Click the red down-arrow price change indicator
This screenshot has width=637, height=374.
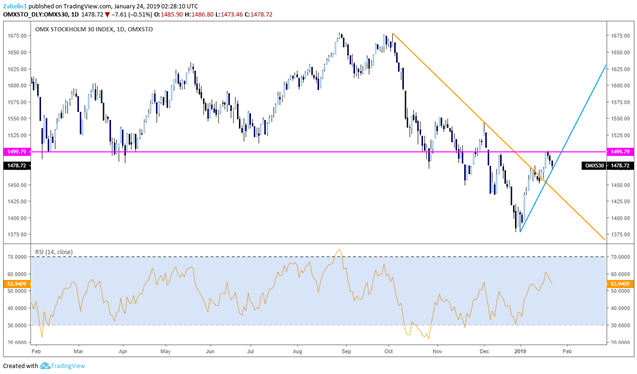pyautogui.click(x=107, y=15)
